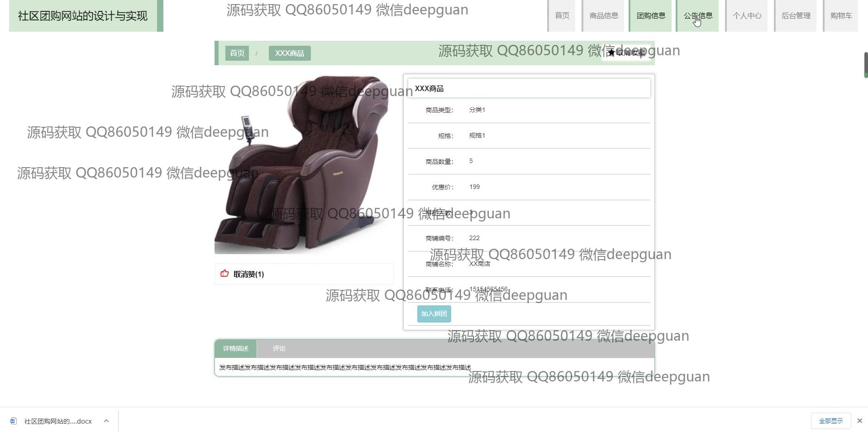Click the thumbs-up icon to cancel like
Image resolution: width=868 pixels, height=434 pixels.
[224, 273]
